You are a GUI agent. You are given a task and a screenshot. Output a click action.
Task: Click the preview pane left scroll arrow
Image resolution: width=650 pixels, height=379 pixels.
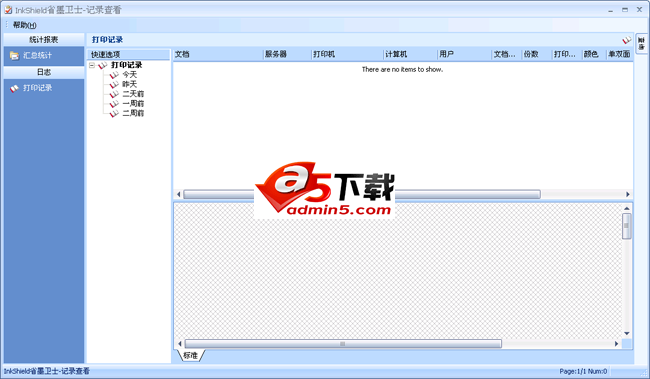(x=179, y=344)
